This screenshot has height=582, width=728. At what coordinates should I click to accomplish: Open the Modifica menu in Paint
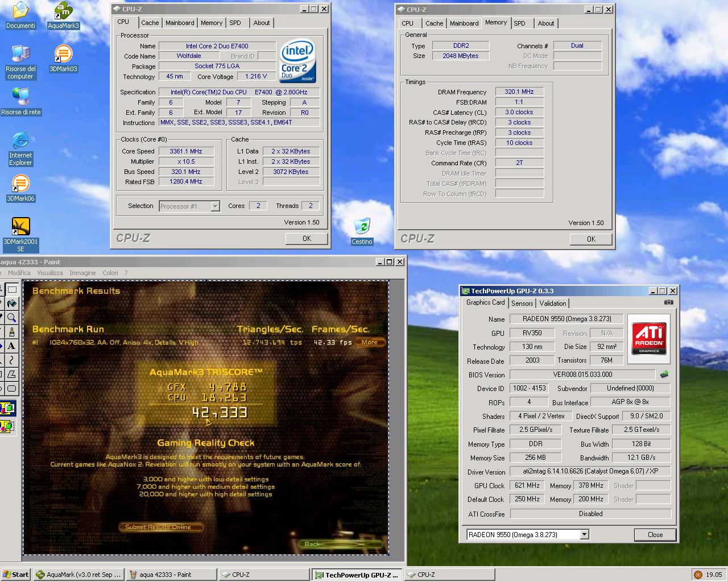coord(19,273)
